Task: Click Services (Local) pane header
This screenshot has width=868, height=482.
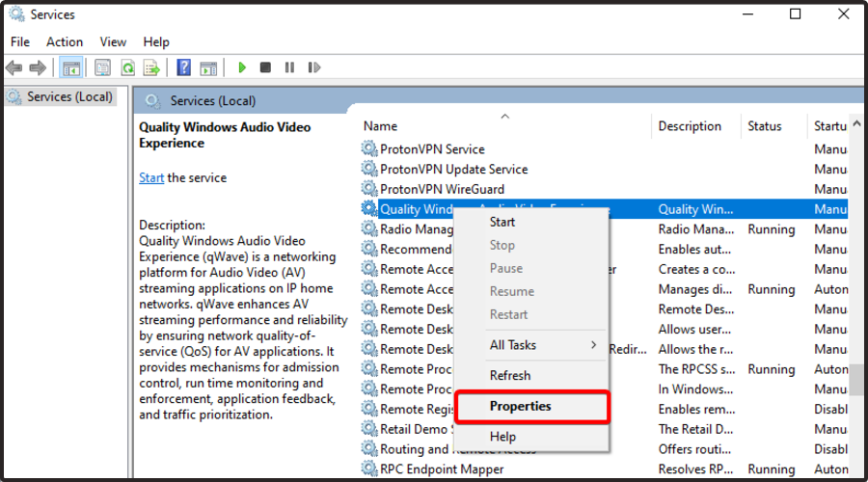Action: click(212, 100)
